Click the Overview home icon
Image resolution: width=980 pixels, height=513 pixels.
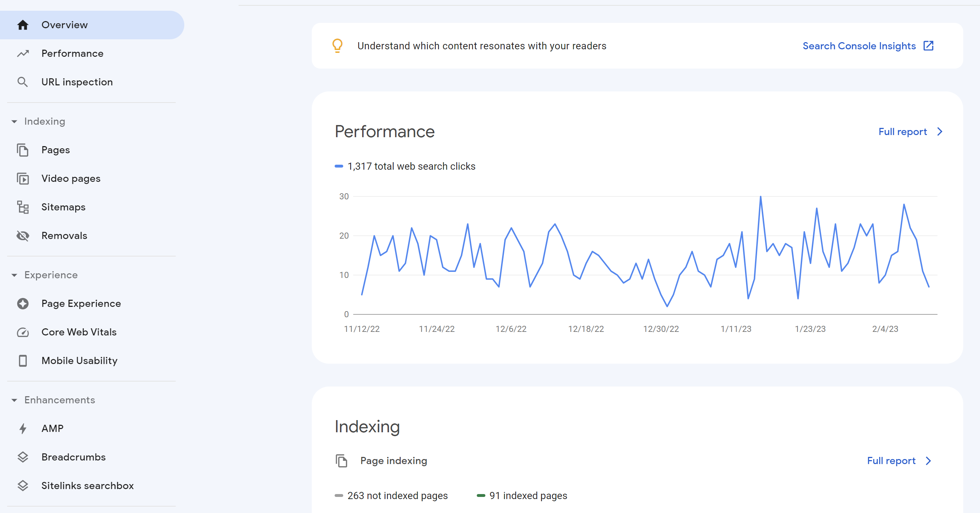pos(23,25)
